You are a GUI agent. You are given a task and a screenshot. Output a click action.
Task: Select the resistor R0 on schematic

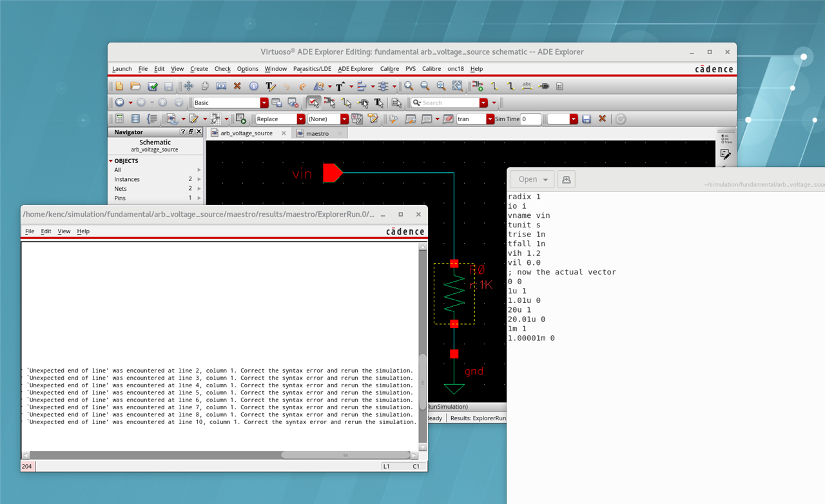(x=454, y=293)
